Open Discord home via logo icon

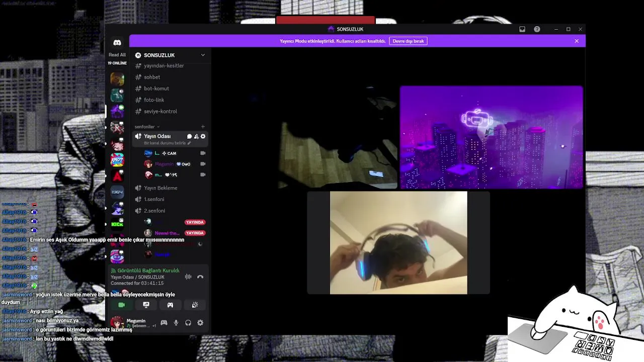coord(117,43)
